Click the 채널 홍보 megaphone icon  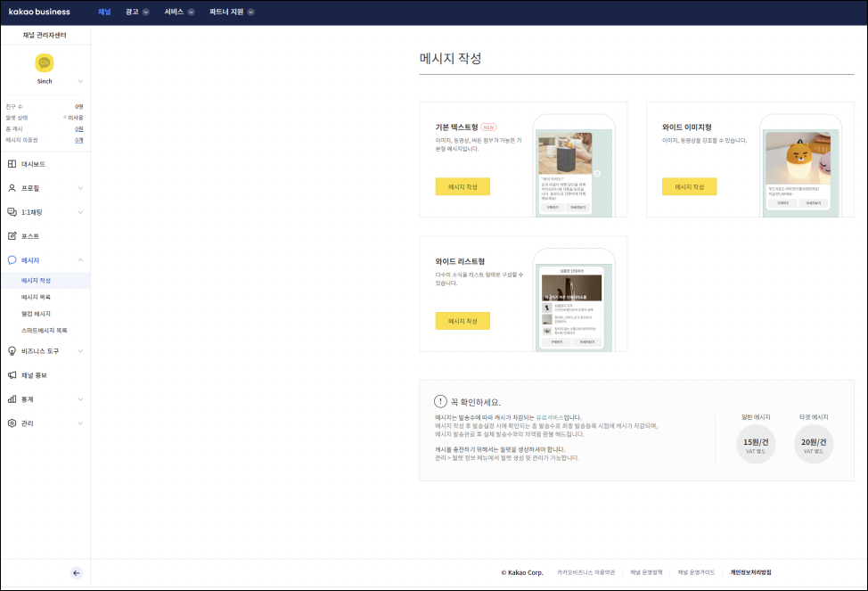tap(12, 375)
